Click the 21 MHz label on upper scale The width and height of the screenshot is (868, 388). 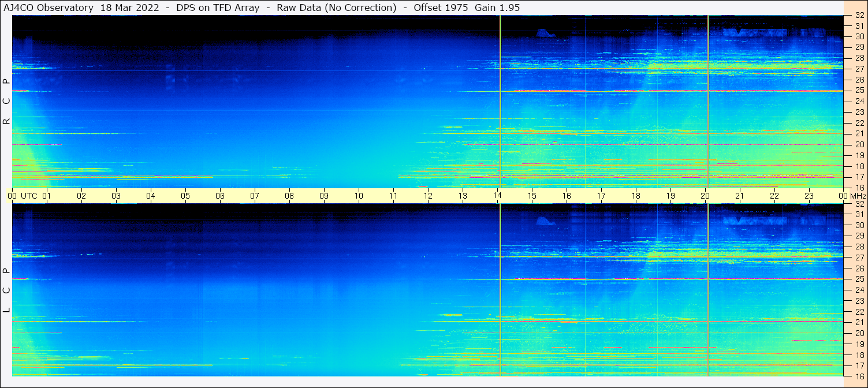click(x=859, y=133)
